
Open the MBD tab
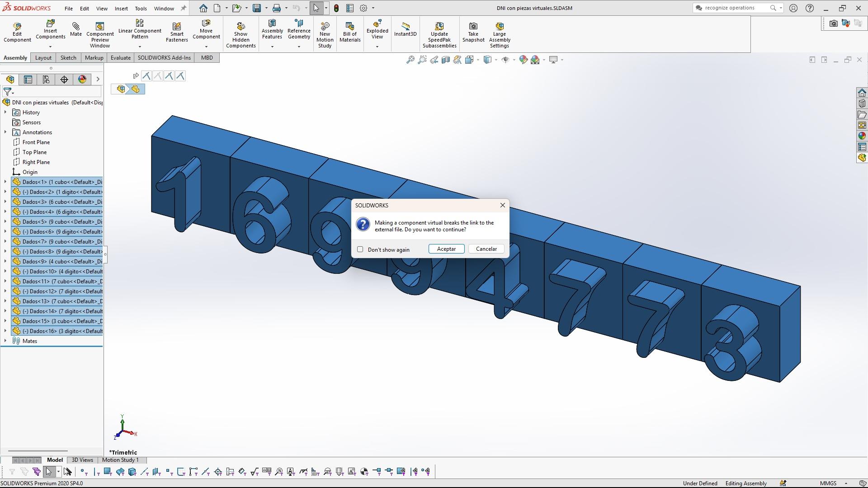click(x=207, y=57)
